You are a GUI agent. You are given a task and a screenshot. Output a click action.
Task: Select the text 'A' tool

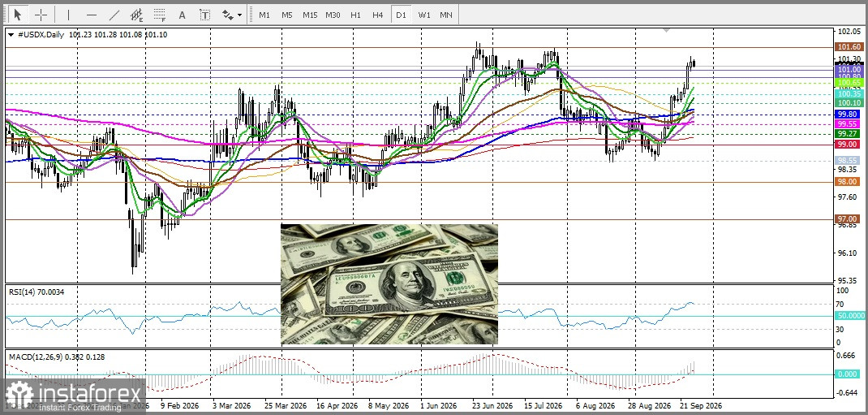point(182,15)
